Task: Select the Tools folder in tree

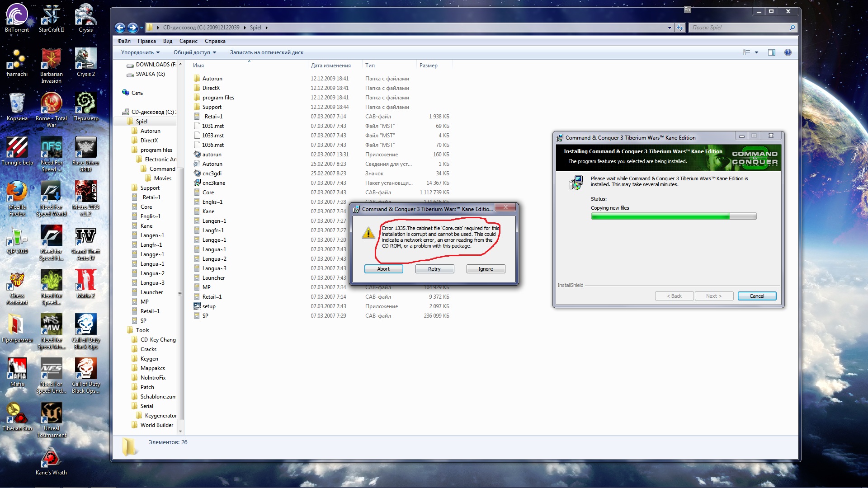Action: coord(142,330)
